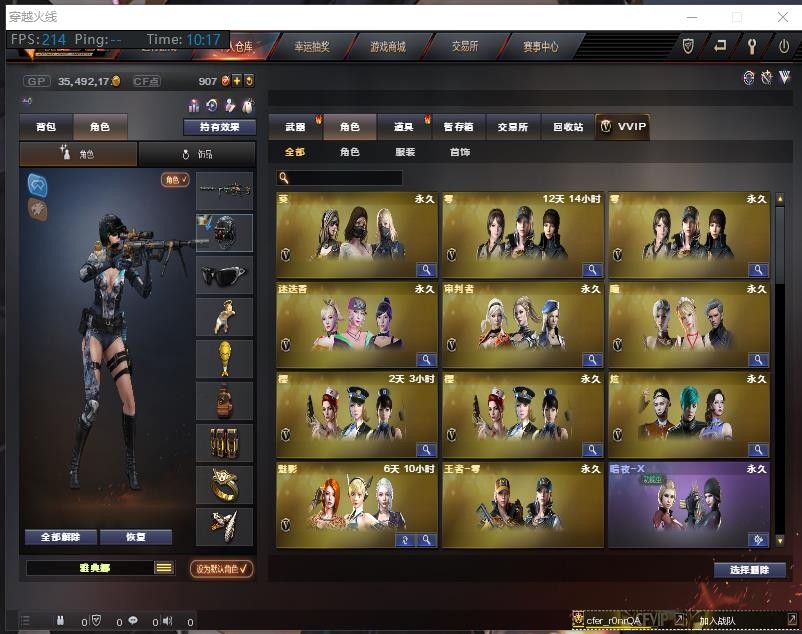Viewport: 802px width, 634px height.
Task: Click the power/exit icon in top bar
Action: (x=783, y=47)
